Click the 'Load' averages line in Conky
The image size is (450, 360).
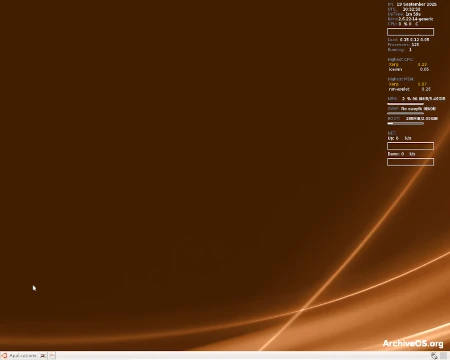tap(408, 39)
